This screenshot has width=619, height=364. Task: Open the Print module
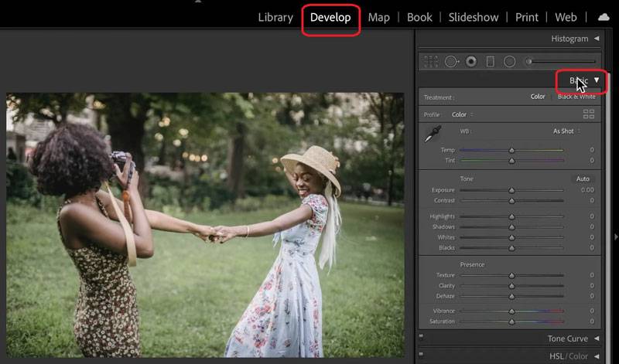click(527, 17)
